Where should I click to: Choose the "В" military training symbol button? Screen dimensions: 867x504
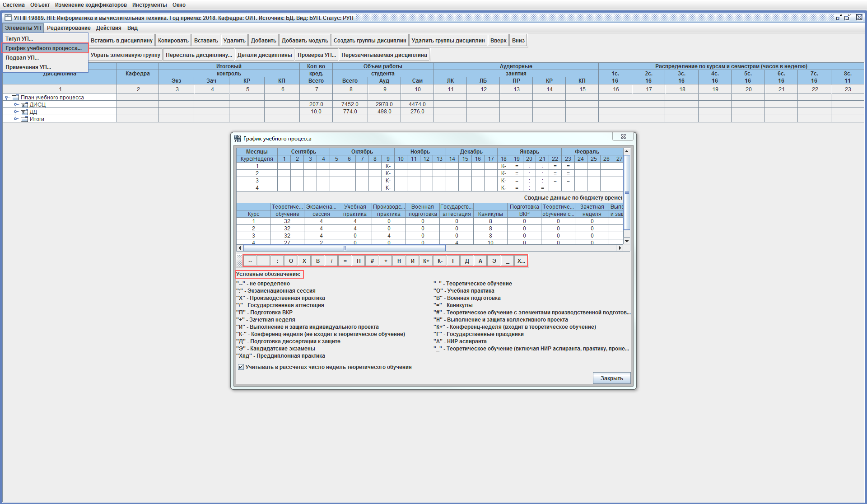[318, 261]
